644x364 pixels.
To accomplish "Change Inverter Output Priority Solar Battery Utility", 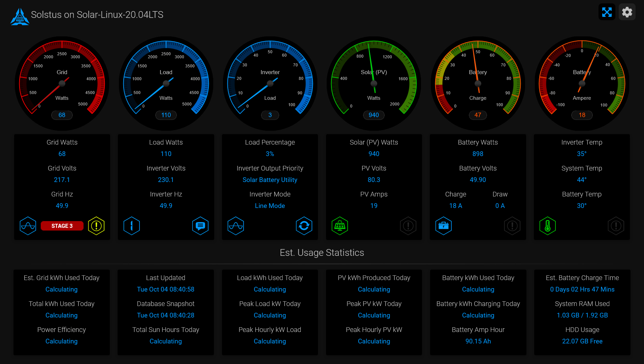I will pos(269,180).
